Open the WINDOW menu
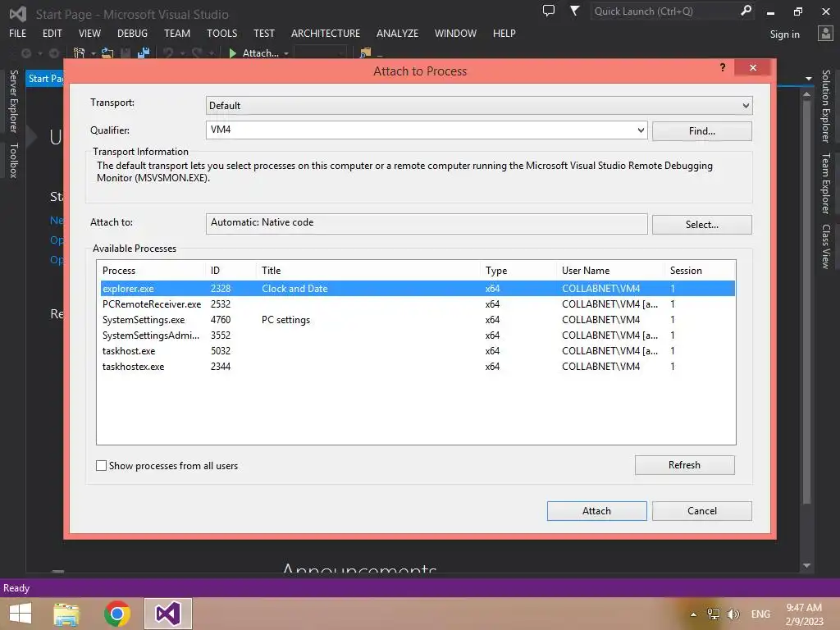 tap(455, 33)
